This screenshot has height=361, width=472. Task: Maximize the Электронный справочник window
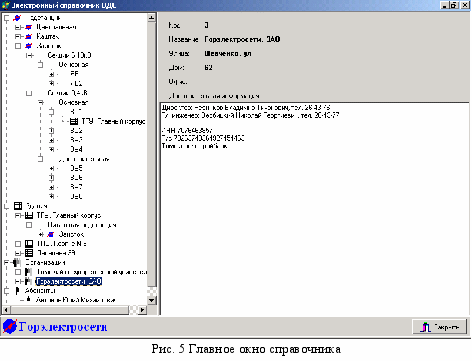[x=454, y=5]
